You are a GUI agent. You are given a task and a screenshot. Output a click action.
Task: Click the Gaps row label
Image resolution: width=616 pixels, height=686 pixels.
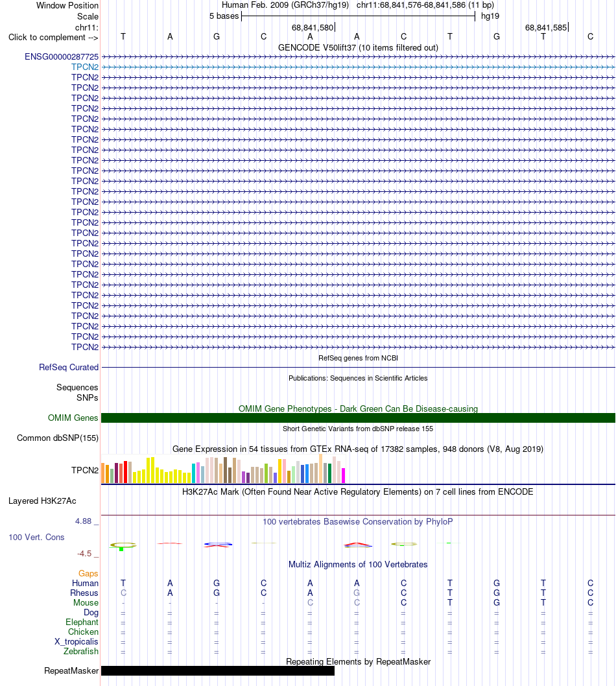(x=88, y=574)
